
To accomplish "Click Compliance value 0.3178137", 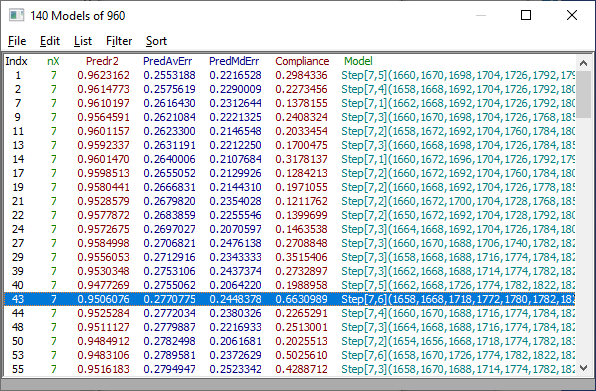I will point(301,159).
